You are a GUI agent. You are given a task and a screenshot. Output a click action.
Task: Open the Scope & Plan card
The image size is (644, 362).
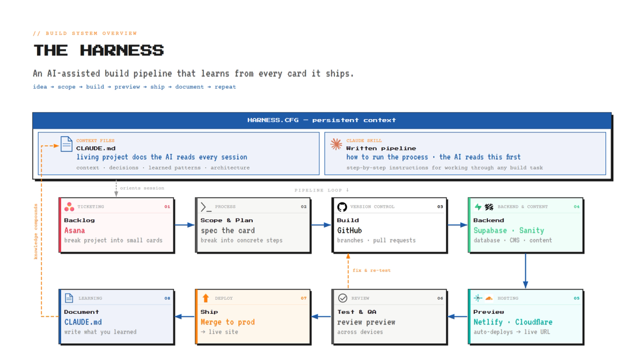[253, 225]
